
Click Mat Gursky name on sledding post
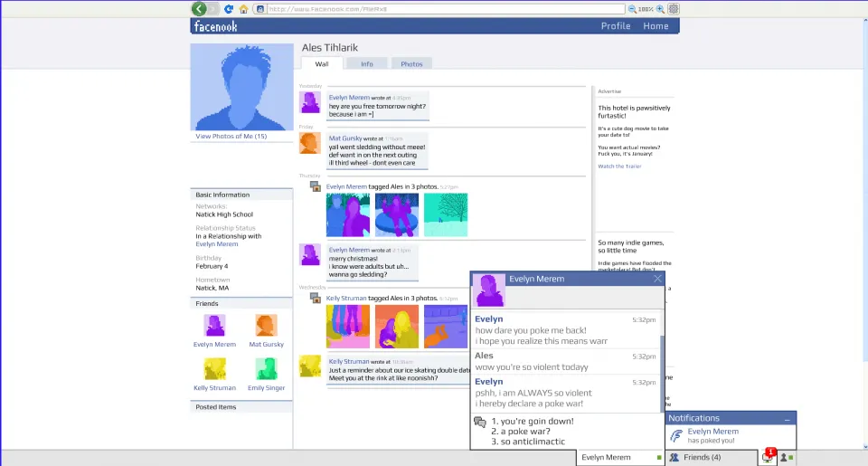(x=344, y=138)
